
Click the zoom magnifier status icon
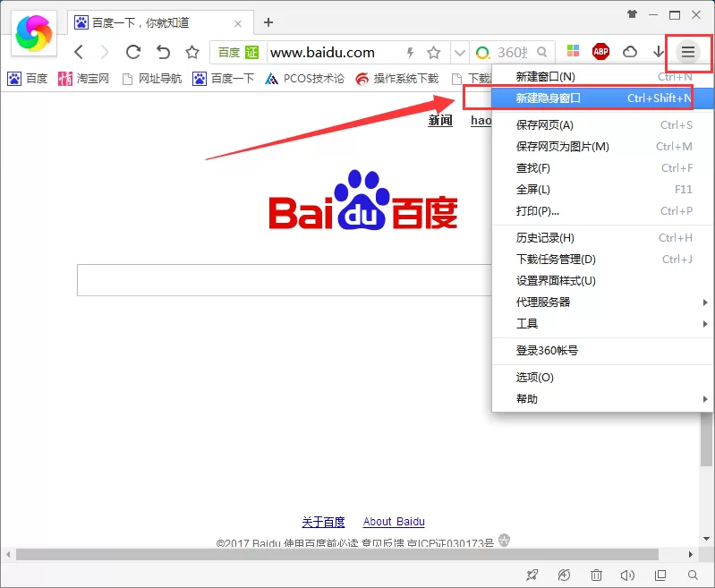tap(693, 575)
